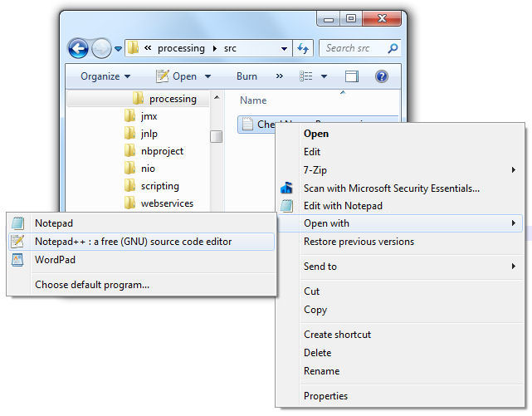The image size is (532, 416).
Task: Click Burn in the toolbar
Action: [x=246, y=76]
